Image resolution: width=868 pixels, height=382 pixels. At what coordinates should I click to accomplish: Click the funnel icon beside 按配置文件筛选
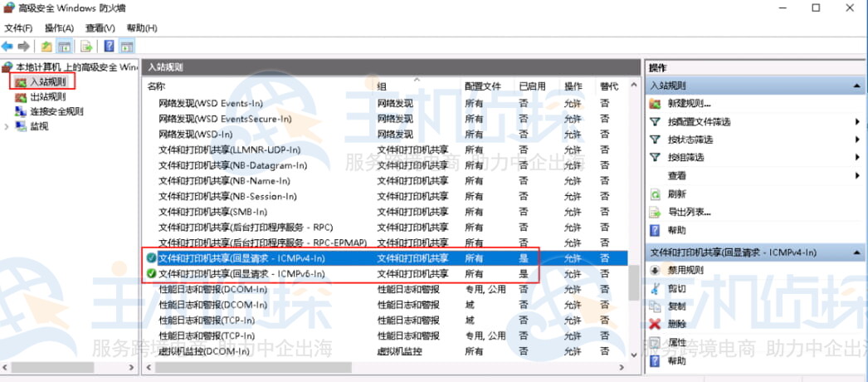pos(656,122)
